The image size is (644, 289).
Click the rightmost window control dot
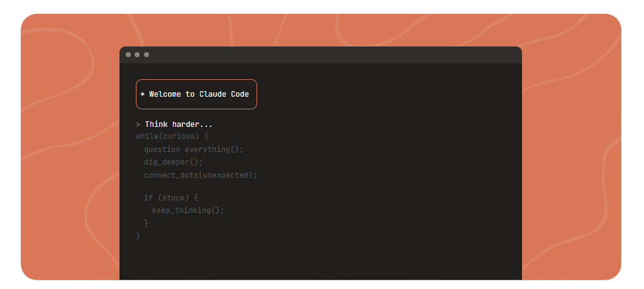pyautogui.click(x=147, y=55)
